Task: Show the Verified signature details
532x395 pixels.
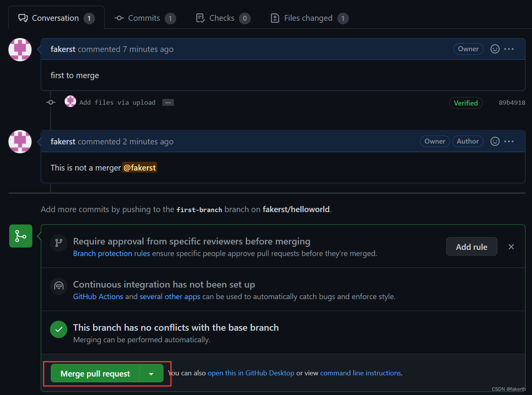Action: tap(466, 103)
